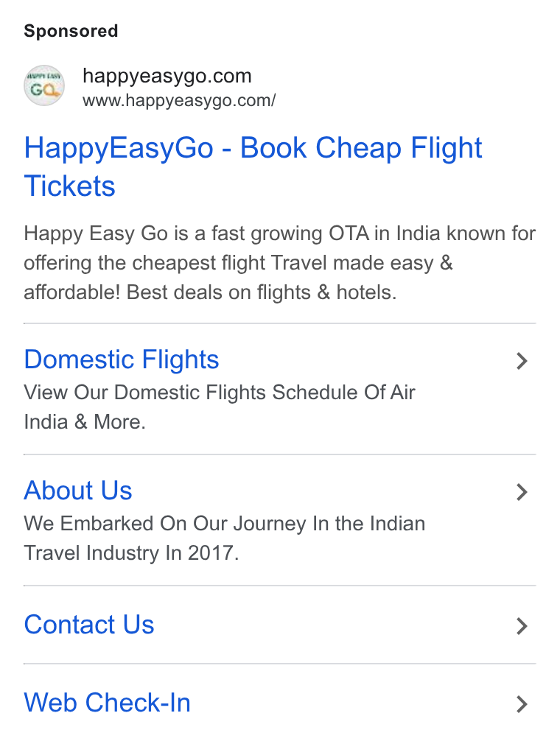560x741 pixels.
Task: Open the Web Check-In chevron arrow
Action: pos(522,704)
